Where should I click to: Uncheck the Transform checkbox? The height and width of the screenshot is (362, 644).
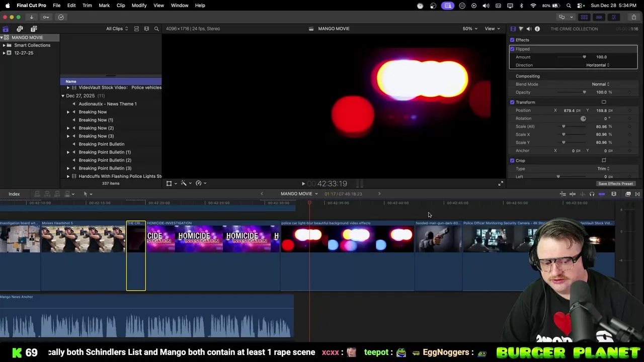pyautogui.click(x=512, y=103)
